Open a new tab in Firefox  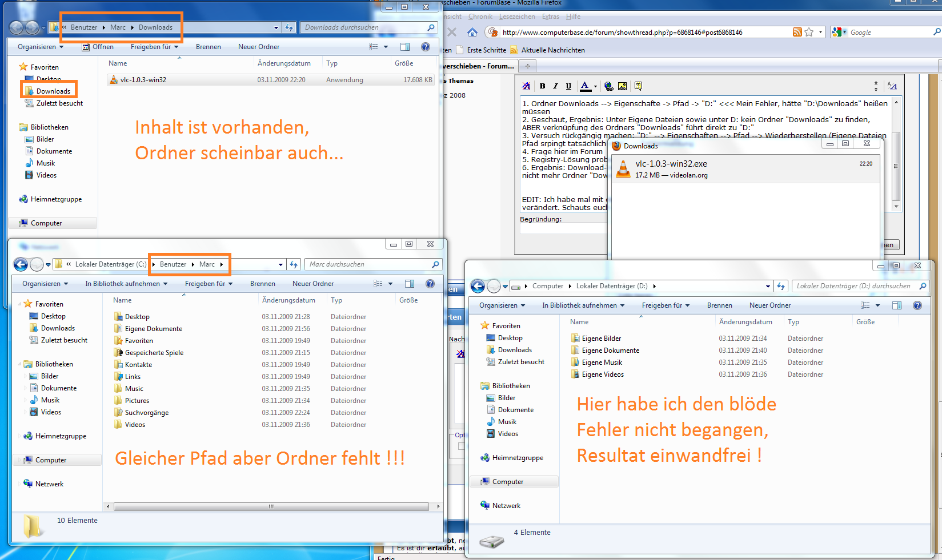pyautogui.click(x=528, y=66)
